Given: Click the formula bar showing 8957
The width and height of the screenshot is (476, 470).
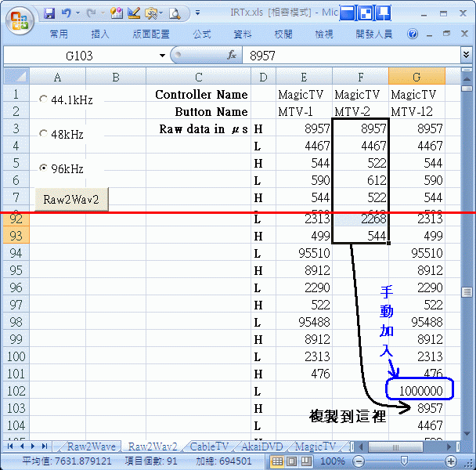Looking at the screenshot, I should pos(352,56).
